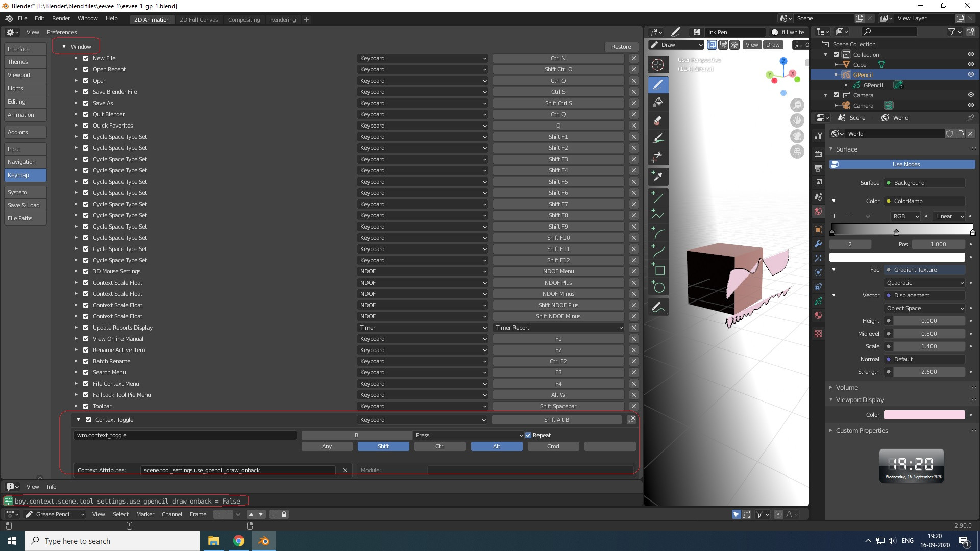Open the Themes preferences section

[25, 62]
